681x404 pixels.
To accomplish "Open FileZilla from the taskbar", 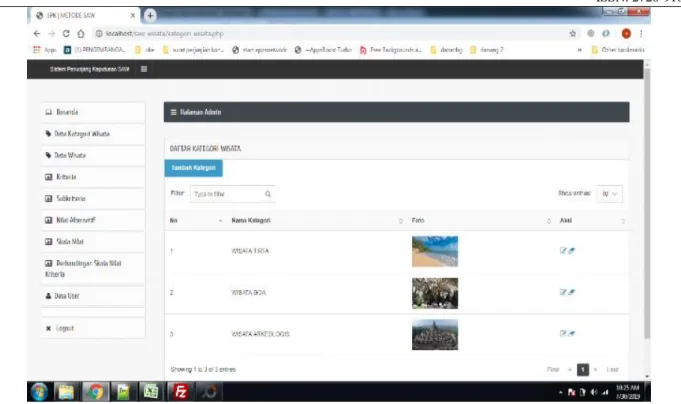I will tap(180, 392).
